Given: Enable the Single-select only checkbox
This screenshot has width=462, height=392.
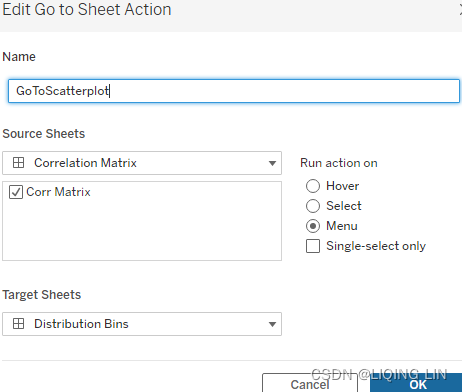Looking at the screenshot, I should [313, 246].
